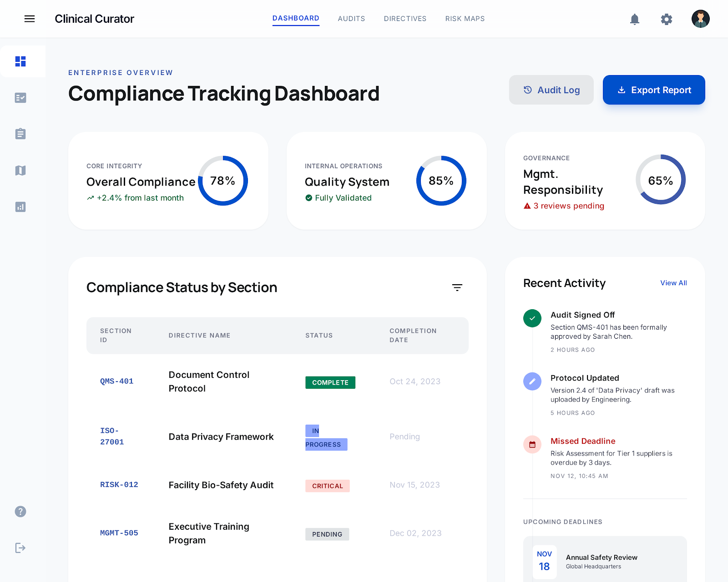Open section QMS-401
Screen dimensions: 728x582
pyautogui.click(x=116, y=381)
